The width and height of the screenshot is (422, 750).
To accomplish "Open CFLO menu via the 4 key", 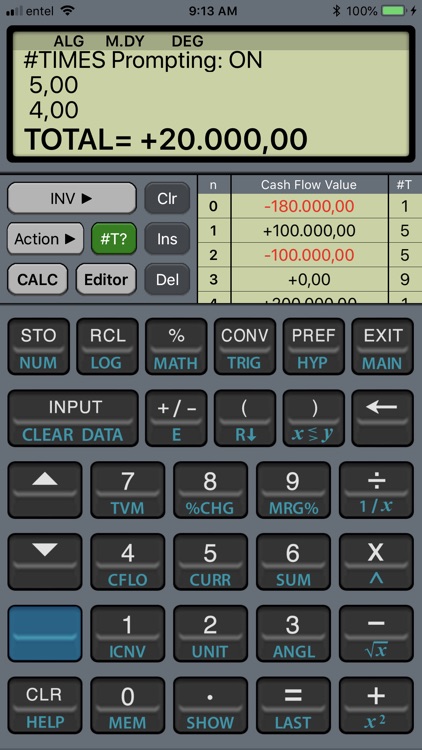I will [127, 562].
